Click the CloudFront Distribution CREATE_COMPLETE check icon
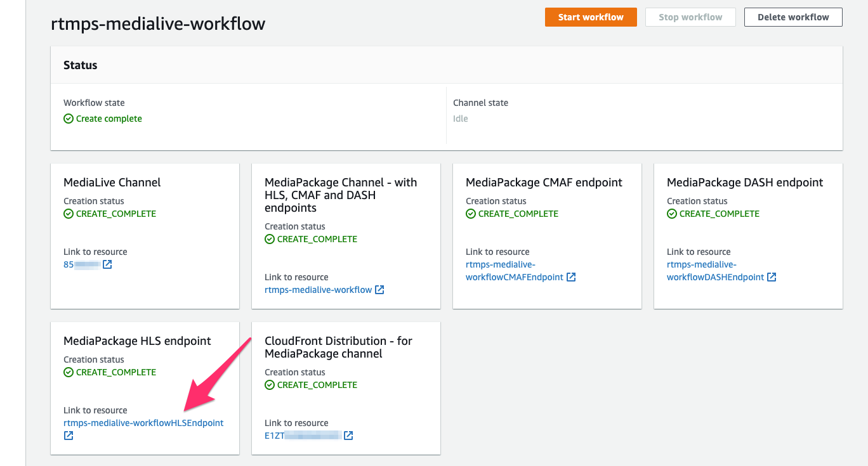The height and width of the screenshot is (466, 868). coord(270,385)
